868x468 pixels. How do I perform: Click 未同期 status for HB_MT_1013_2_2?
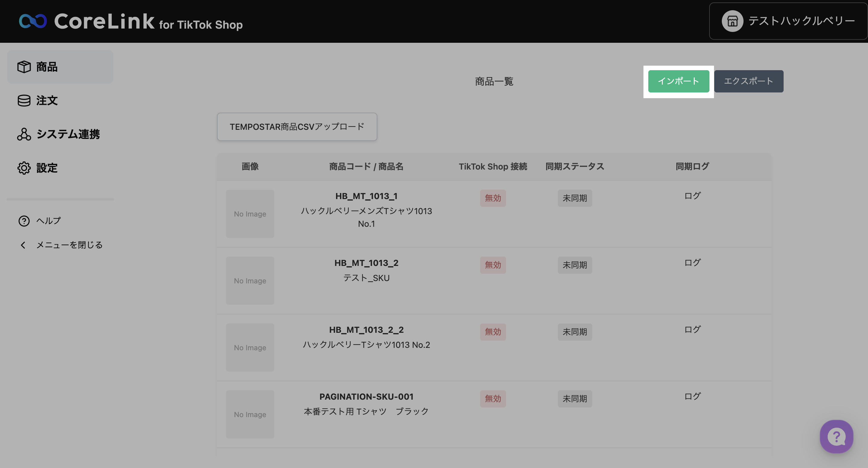(x=574, y=332)
